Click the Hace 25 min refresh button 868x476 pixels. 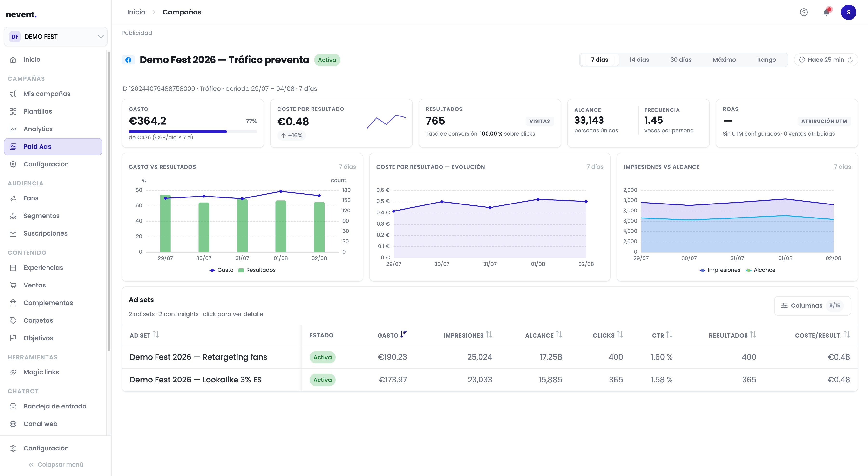coord(826,60)
